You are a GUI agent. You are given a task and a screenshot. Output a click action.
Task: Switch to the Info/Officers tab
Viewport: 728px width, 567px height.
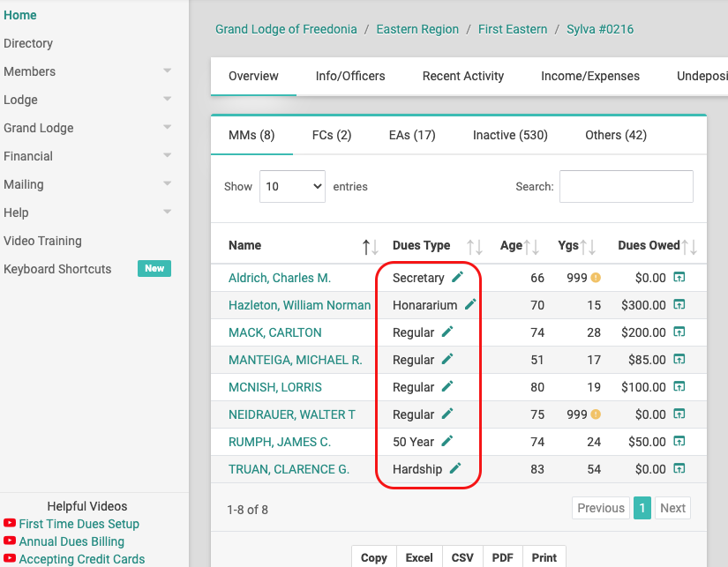pos(350,76)
